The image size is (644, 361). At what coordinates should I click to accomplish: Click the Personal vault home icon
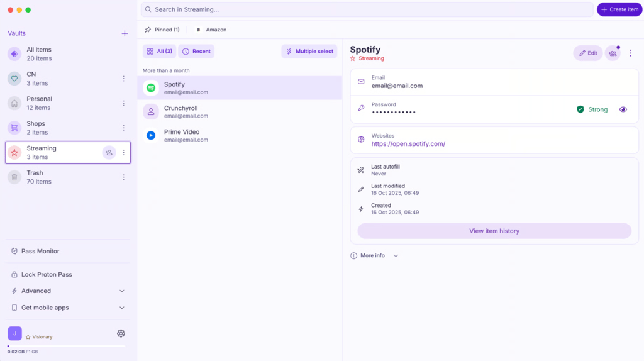pos(14,103)
